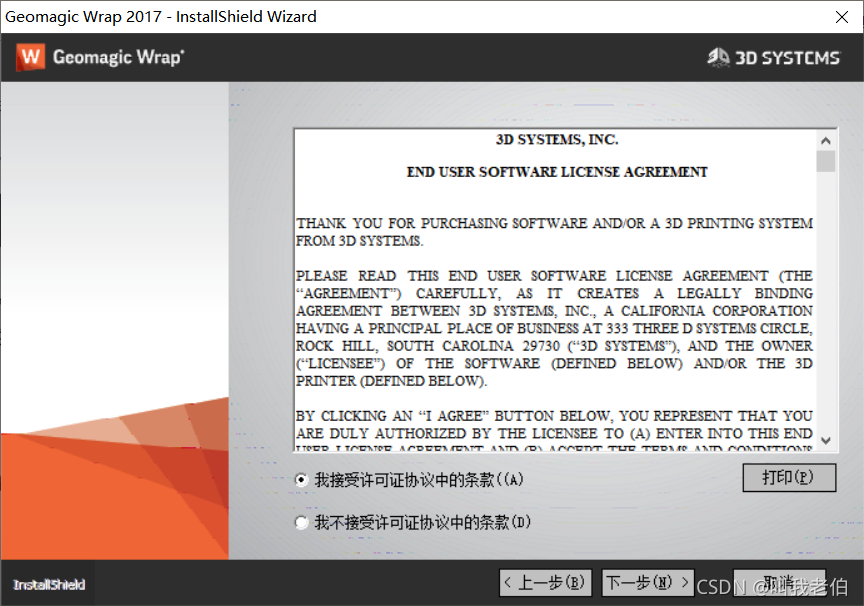Click the END USER SOFTWARE LICENSE AGREEMENT heading
The width and height of the screenshot is (864, 606).
coord(557,172)
